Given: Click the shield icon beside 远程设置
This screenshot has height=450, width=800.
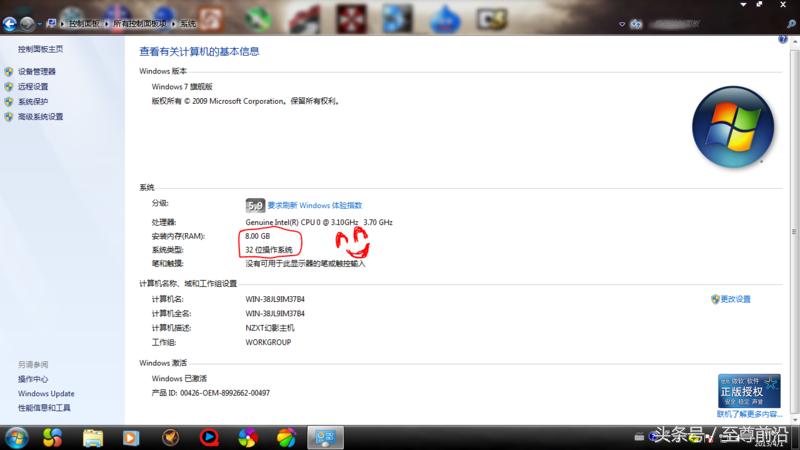Looking at the screenshot, I should click(9, 87).
